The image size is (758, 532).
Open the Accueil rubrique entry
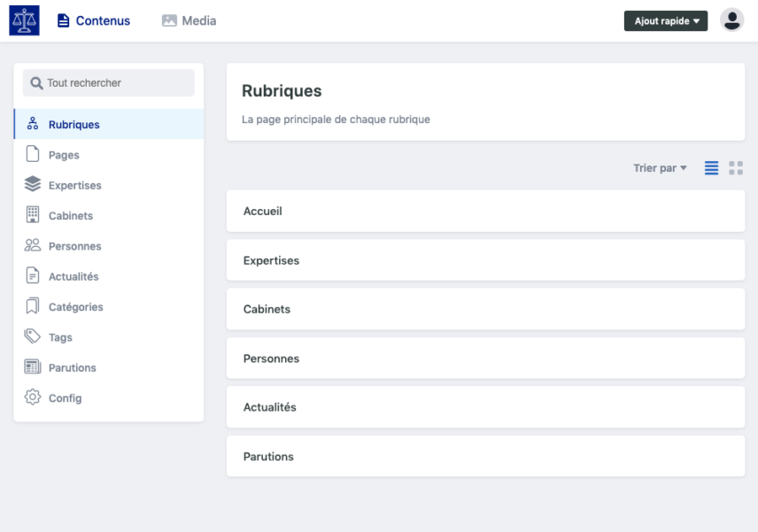485,212
